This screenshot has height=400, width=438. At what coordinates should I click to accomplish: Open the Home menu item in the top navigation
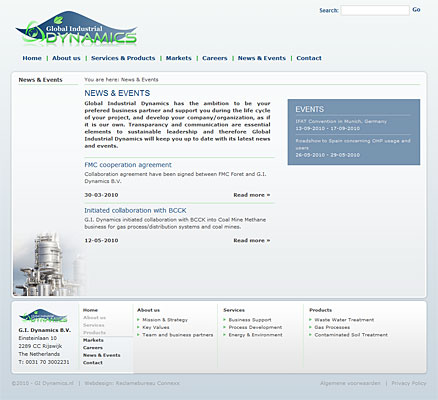click(x=32, y=58)
